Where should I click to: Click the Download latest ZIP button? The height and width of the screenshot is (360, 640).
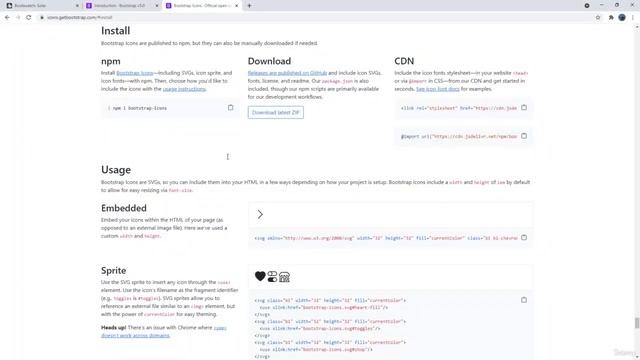pyautogui.click(x=276, y=112)
